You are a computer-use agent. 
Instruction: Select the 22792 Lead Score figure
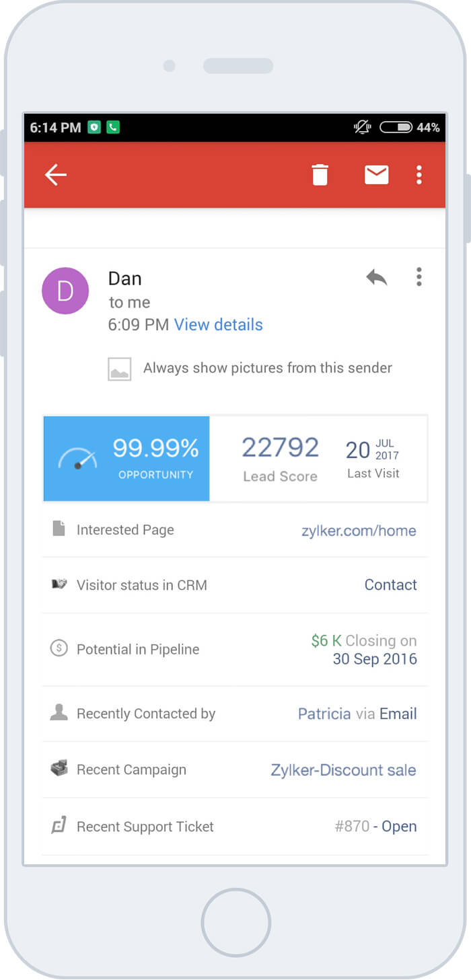(x=280, y=448)
